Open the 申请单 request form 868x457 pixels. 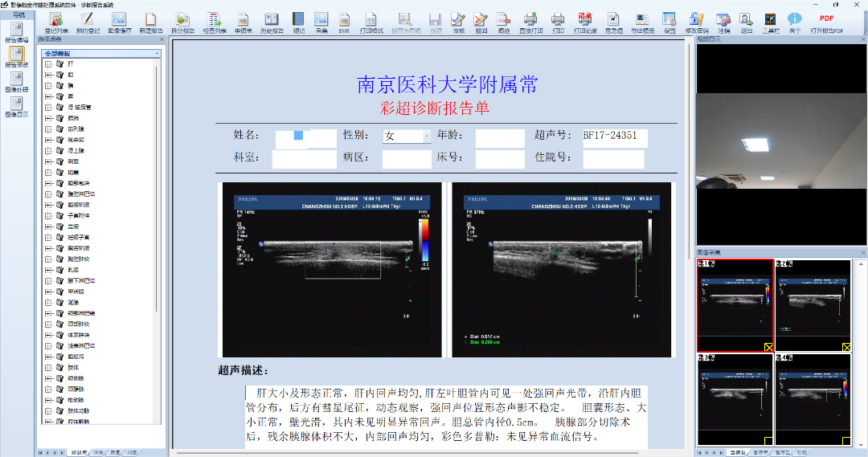click(x=243, y=23)
